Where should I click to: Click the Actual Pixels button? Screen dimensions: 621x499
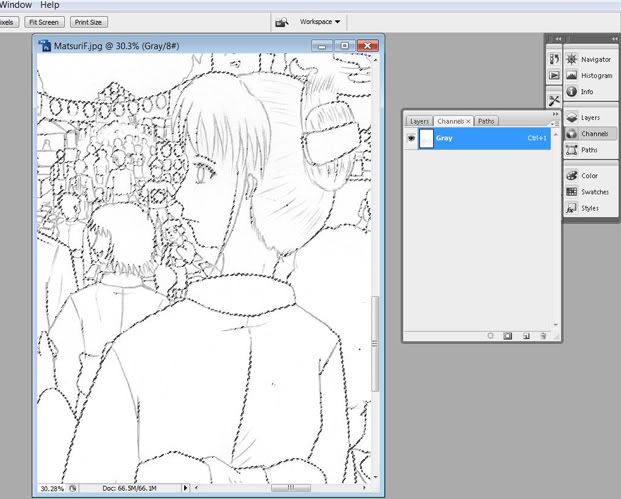7,22
